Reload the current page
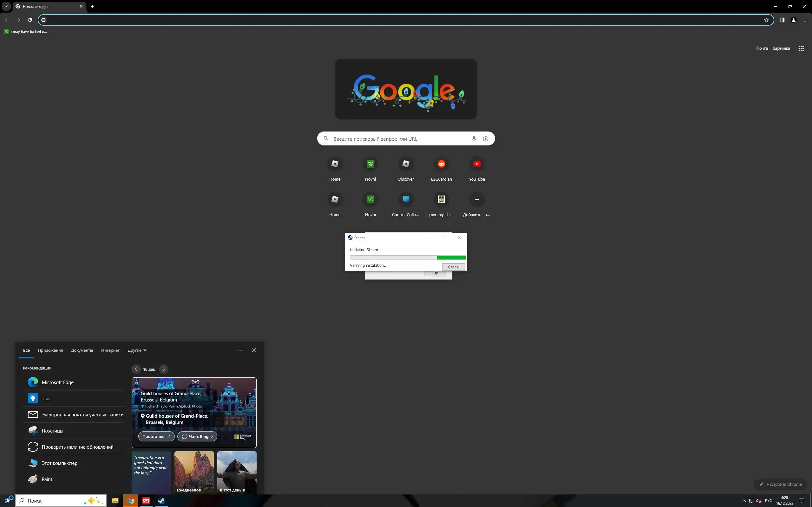The width and height of the screenshot is (812, 507). (30, 20)
